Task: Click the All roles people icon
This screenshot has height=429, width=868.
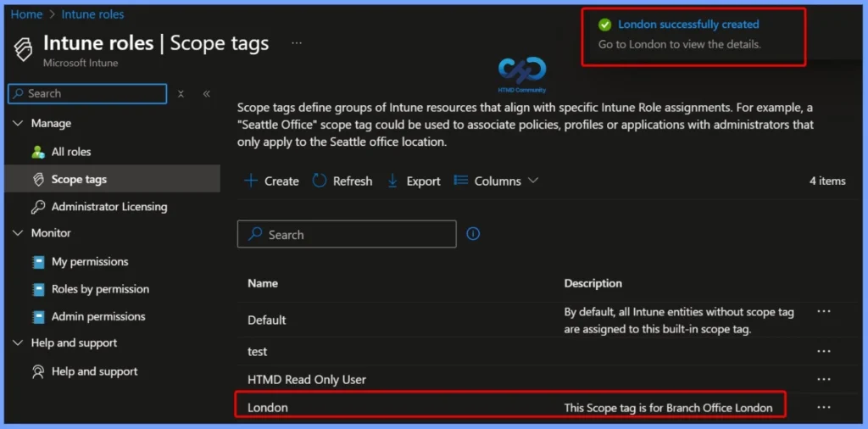Action: coord(38,152)
